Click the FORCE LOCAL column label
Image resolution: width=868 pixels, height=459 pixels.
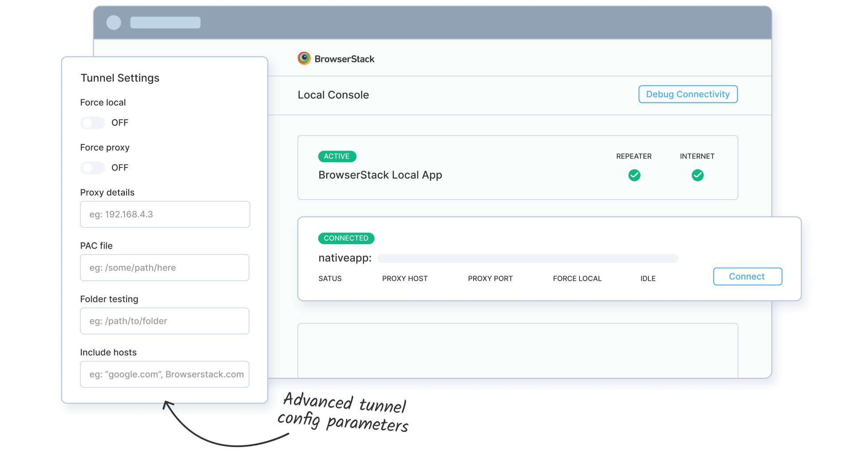coord(577,279)
